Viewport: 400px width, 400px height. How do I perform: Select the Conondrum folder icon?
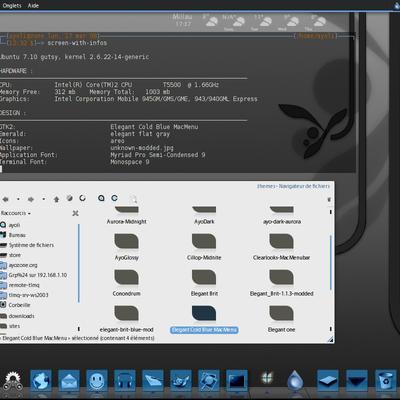click(126, 277)
